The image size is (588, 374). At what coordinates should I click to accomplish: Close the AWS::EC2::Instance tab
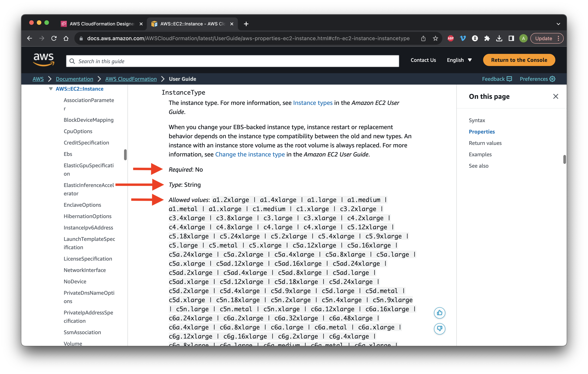(232, 24)
